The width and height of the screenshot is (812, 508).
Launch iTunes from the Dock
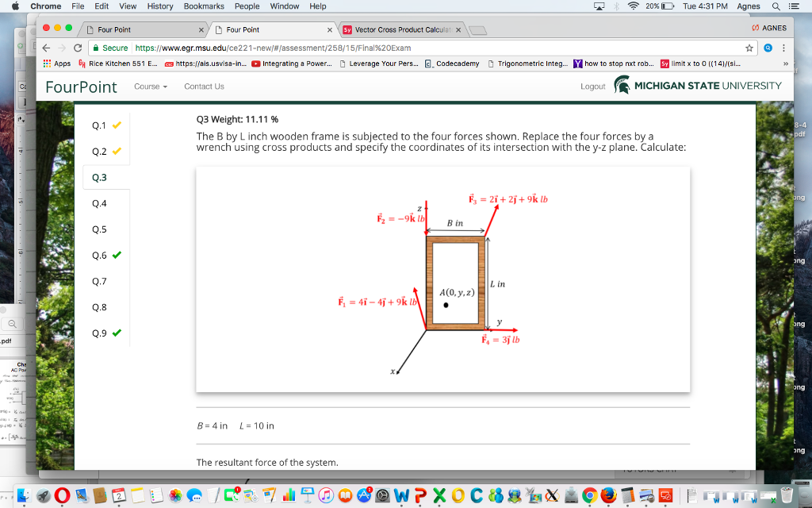(326, 495)
